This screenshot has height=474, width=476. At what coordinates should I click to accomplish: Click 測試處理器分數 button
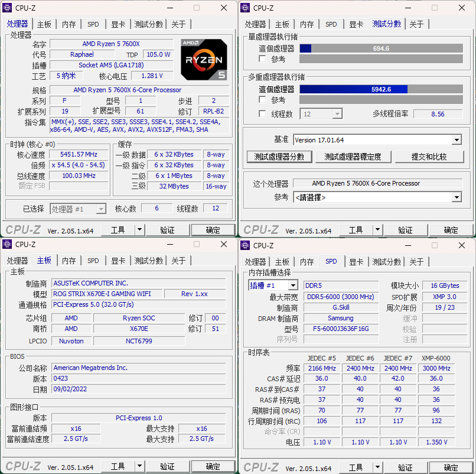(279, 157)
